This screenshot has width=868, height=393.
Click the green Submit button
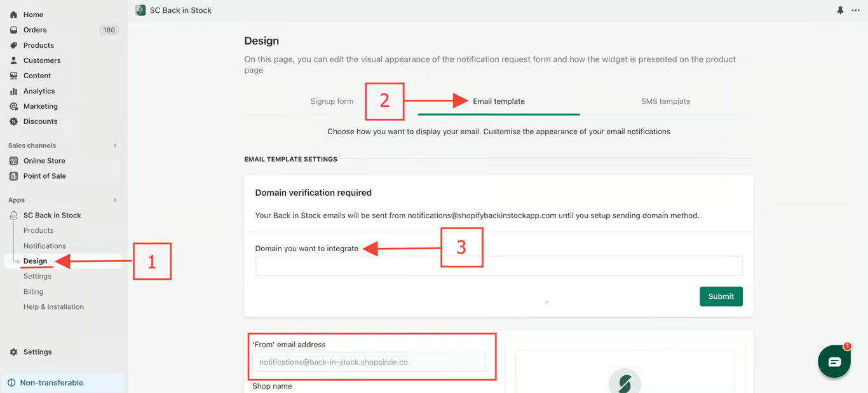click(x=721, y=296)
